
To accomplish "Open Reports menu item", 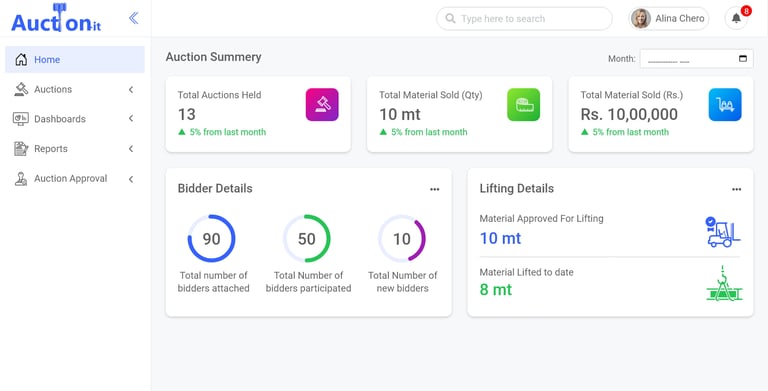I will pyautogui.click(x=75, y=148).
